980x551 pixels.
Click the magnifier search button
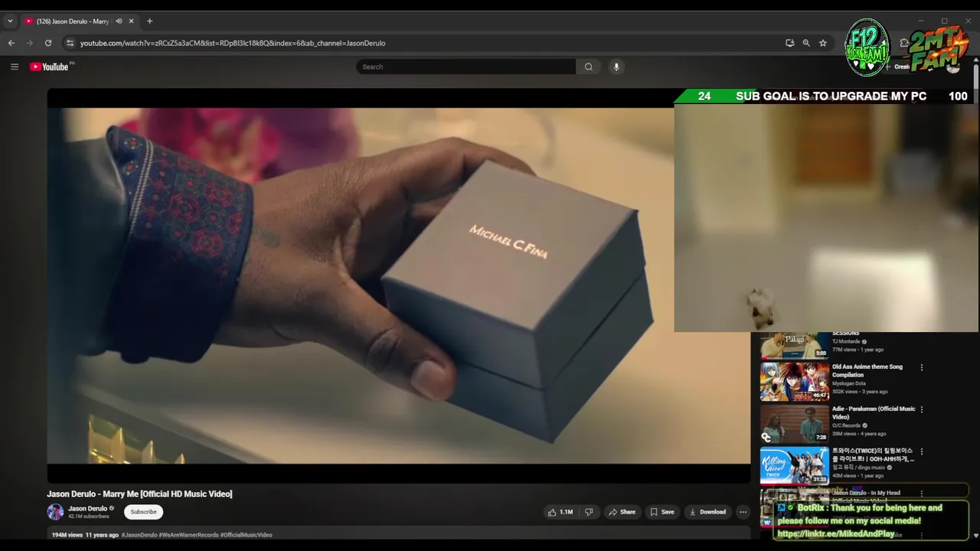click(x=588, y=67)
